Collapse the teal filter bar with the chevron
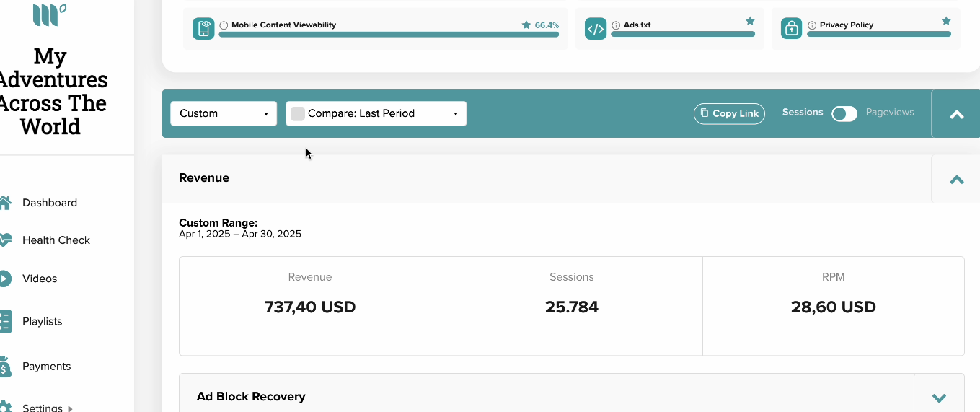Image resolution: width=980 pixels, height=412 pixels. pyautogui.click(x=957, y=114)
